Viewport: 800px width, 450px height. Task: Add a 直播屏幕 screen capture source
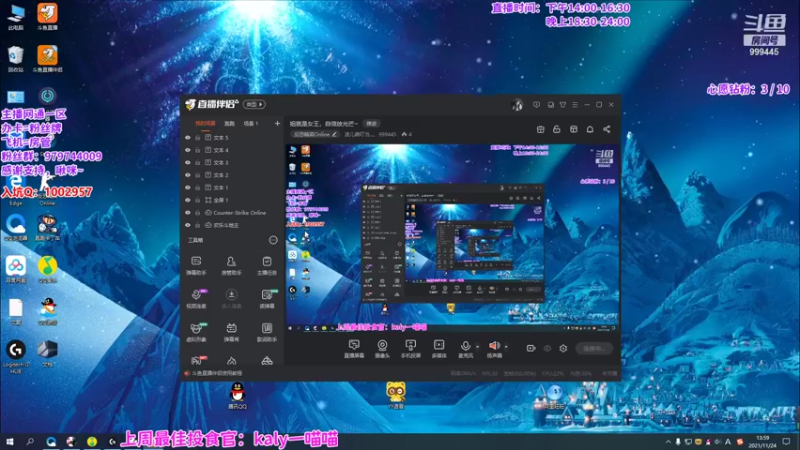[x=354, y=349]
